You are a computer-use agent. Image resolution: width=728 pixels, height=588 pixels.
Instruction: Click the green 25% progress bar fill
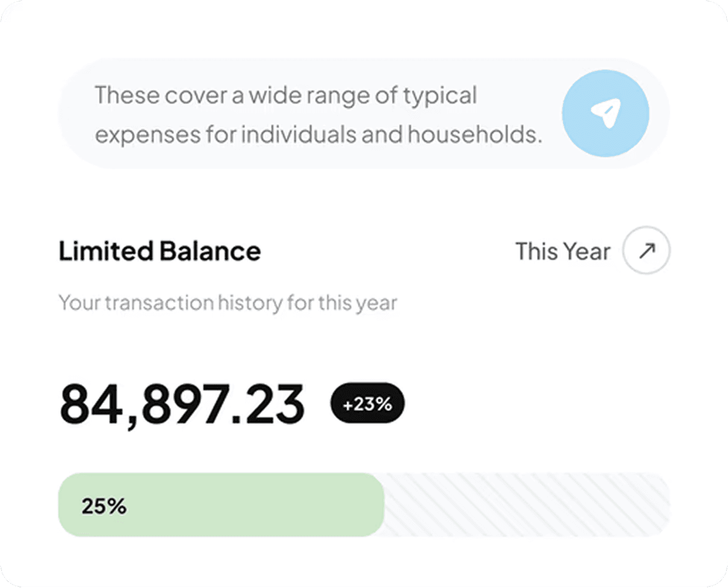(x=243, y=505)
